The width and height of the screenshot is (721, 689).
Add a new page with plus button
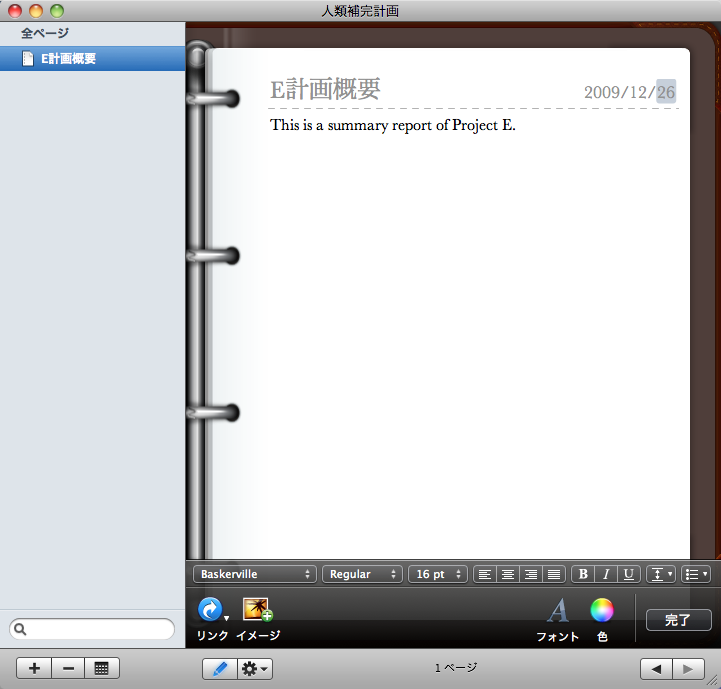(34, 668)
